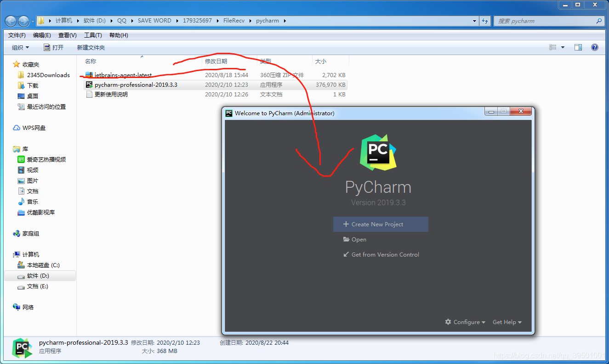Select the FileRecv breadcrumb segment
The width and height of the screenshot is (609, 364).
pos(234,21)
